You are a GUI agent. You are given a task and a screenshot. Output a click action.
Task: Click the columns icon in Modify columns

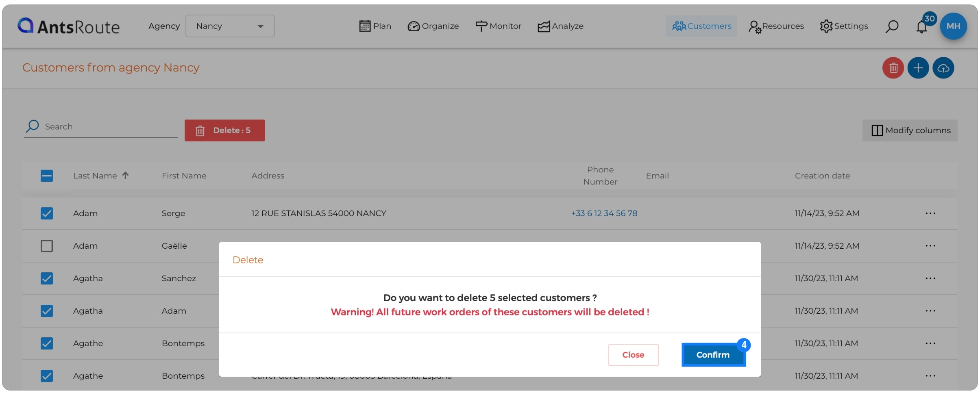pos(877,130)
